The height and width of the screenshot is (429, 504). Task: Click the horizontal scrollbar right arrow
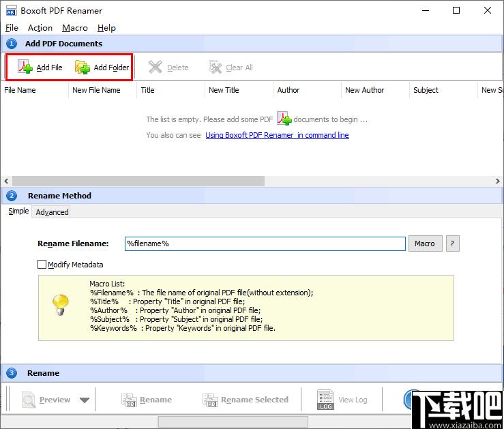tap(498, 181)
